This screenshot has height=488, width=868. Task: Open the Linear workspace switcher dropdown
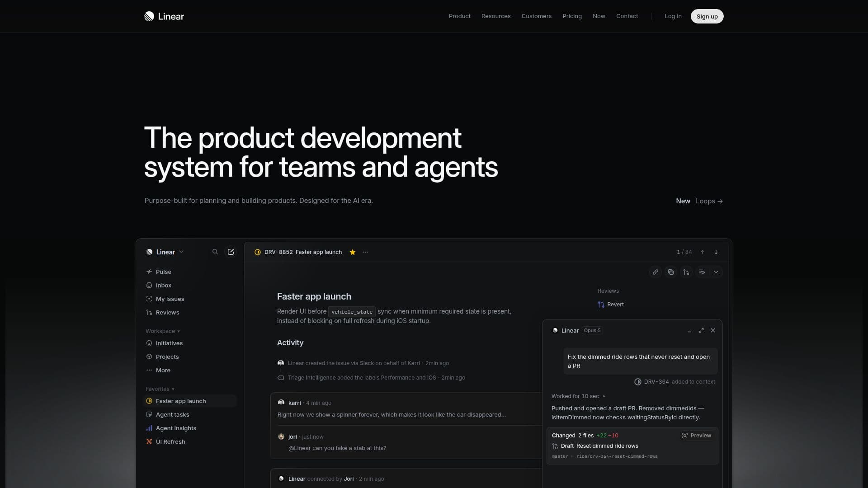click(x=165, y=252)
